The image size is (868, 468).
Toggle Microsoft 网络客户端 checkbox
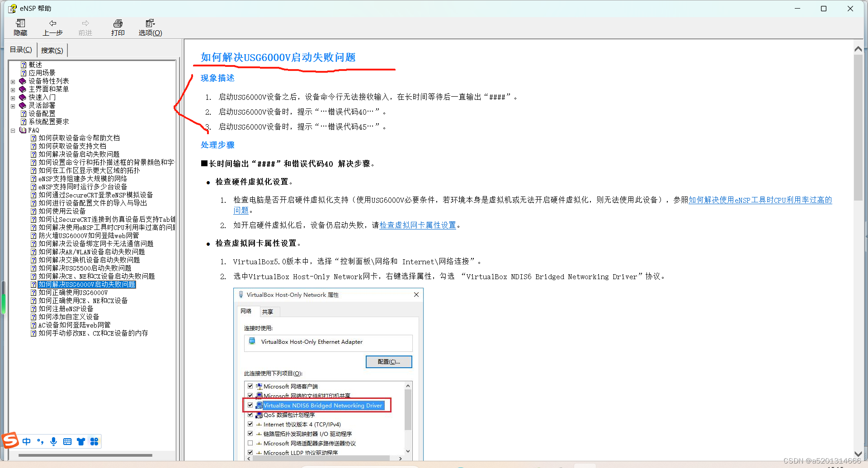250,386
